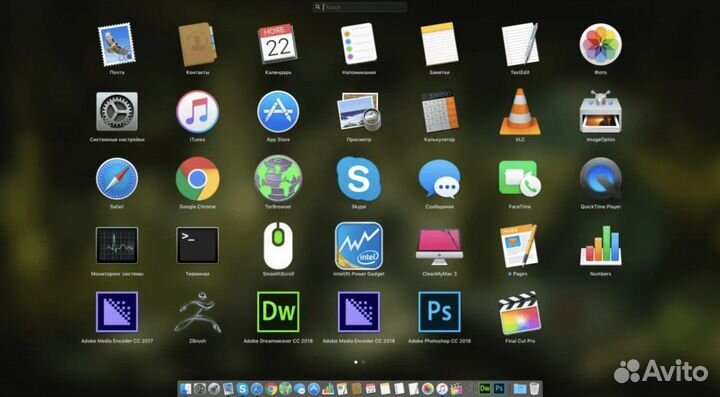Launch Контакты from the Launchpad grid

pyautogui.click(x=198, y=45)
